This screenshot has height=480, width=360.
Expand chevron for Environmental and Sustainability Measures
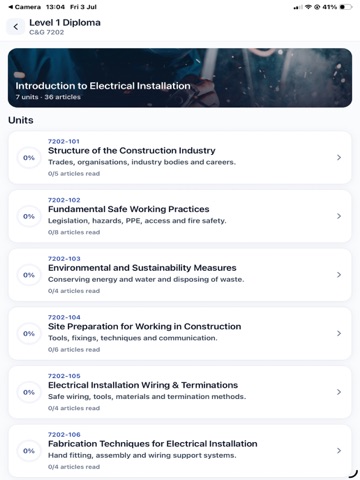339,275
